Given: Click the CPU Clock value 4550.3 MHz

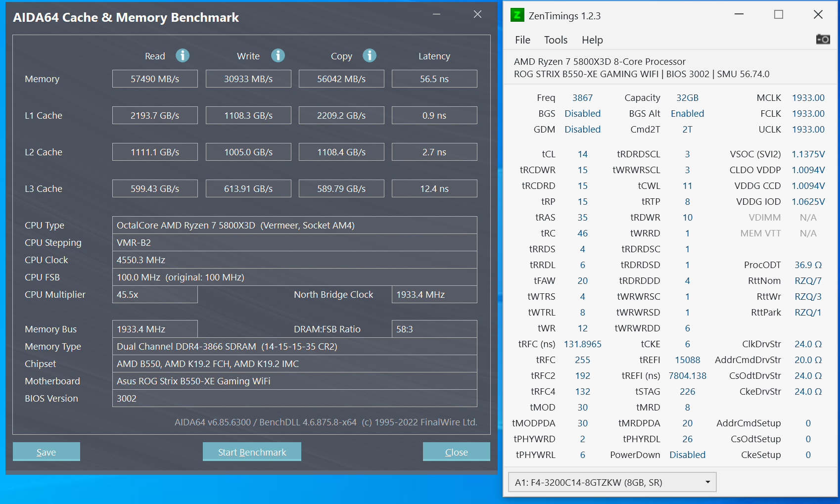Looking at the screenshot, I should pos(295,260).
